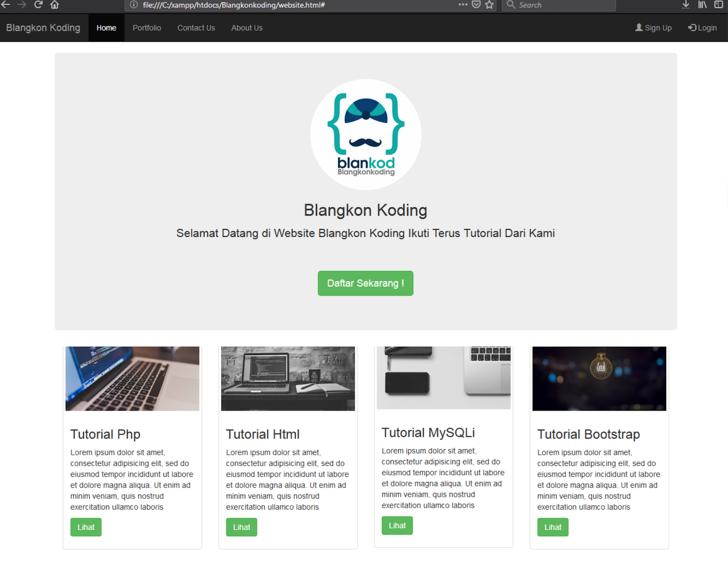This screenshot has height=561, width=728.
Task: Click the sidebar toggle icon
Action: point(718,5)
